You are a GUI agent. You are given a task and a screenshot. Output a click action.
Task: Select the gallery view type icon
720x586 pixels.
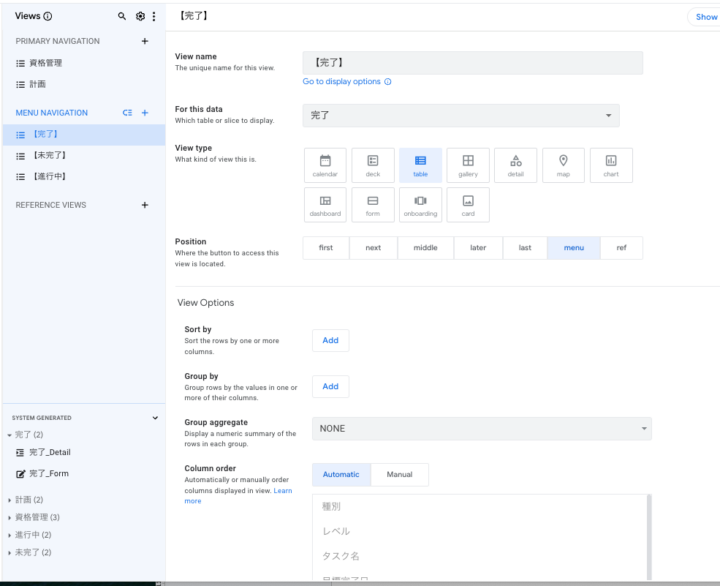tap(468, 165)
